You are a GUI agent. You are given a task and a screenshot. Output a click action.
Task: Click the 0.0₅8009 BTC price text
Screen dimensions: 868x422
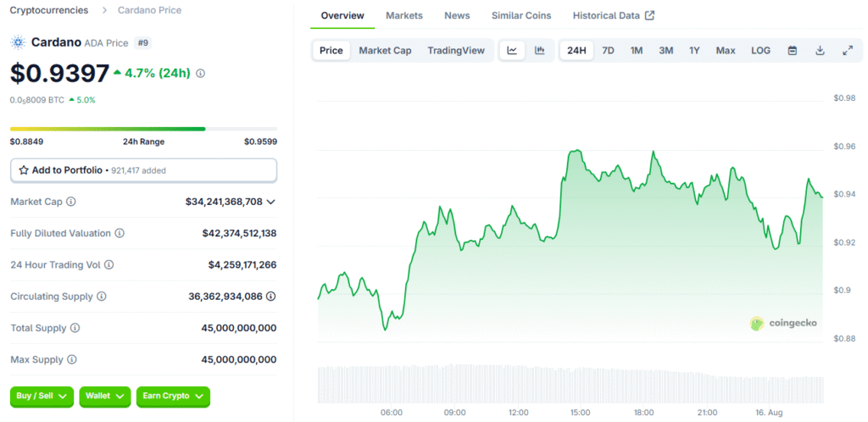click(37, 100)
